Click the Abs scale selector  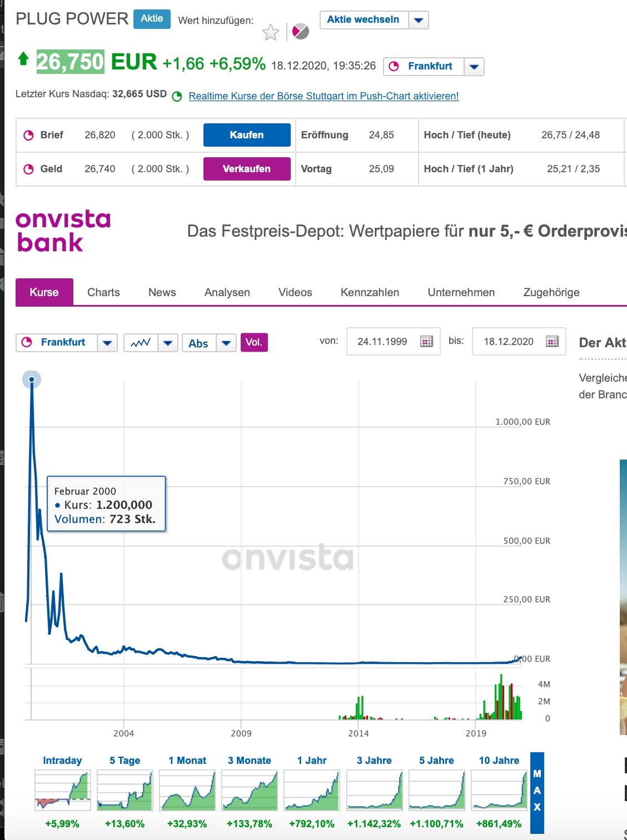pos(199,343)
